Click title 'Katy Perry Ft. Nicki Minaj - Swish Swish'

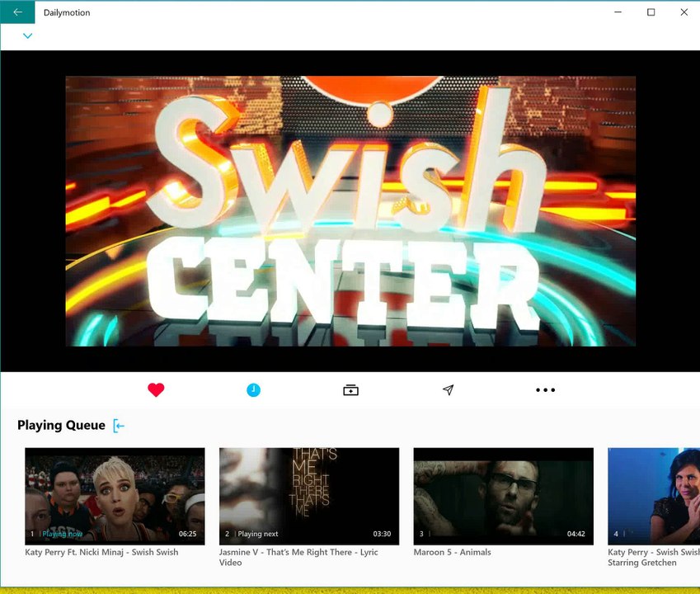[x=101, y=552]
